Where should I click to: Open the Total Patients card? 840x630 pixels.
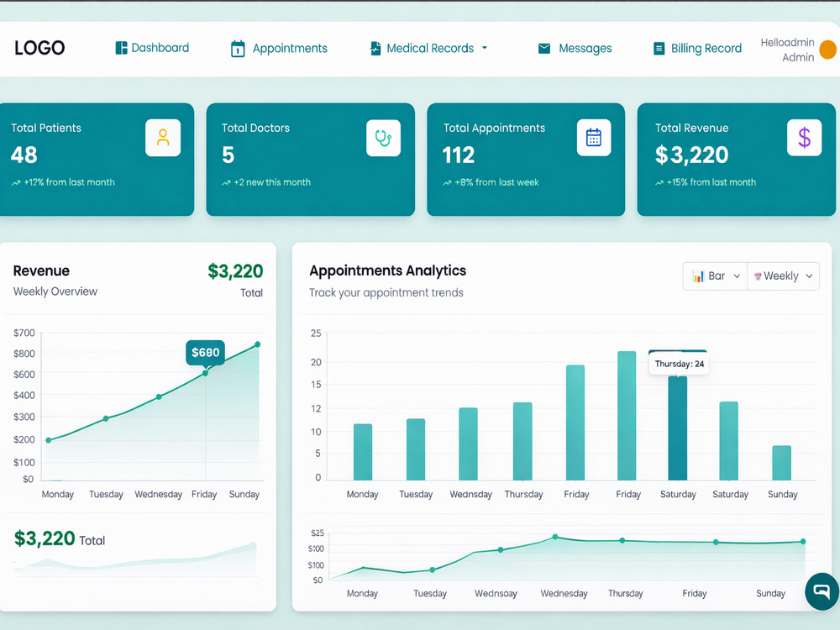click(97, 160)
